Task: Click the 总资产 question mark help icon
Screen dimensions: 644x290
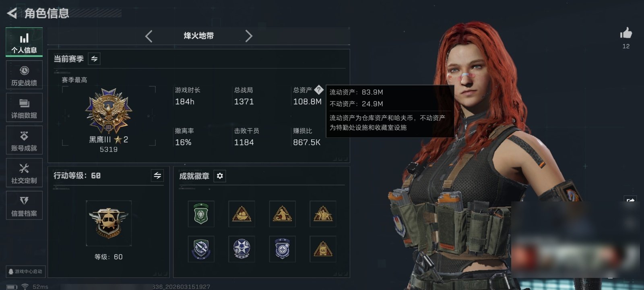Action: [319, 89]
